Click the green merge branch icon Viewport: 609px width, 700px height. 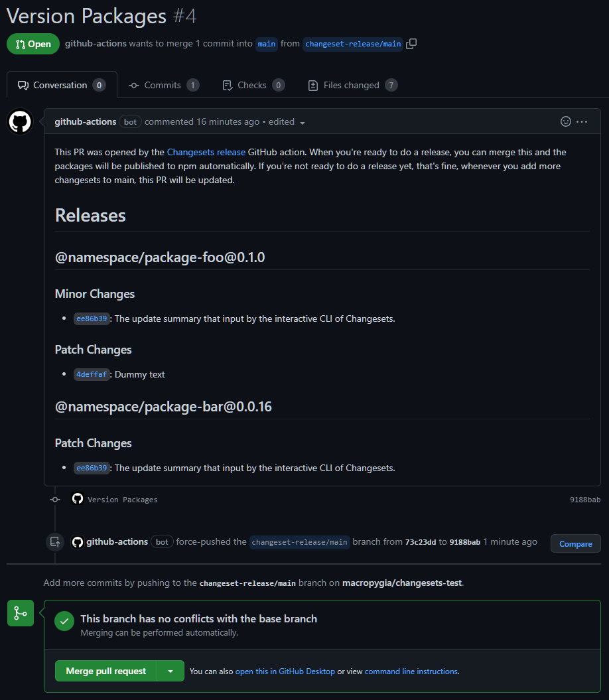click(x=21, y=613)
